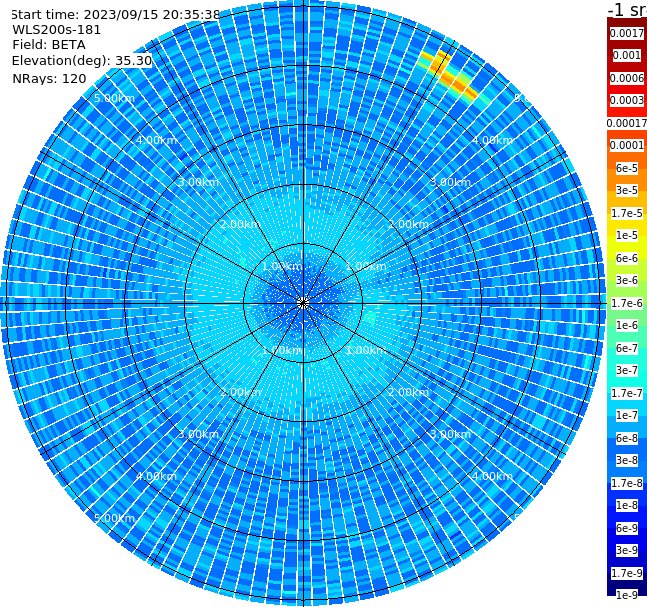The image size is (647, 607).
Task: Click the 3e-7 colorbar tick label
Action: 627,370
